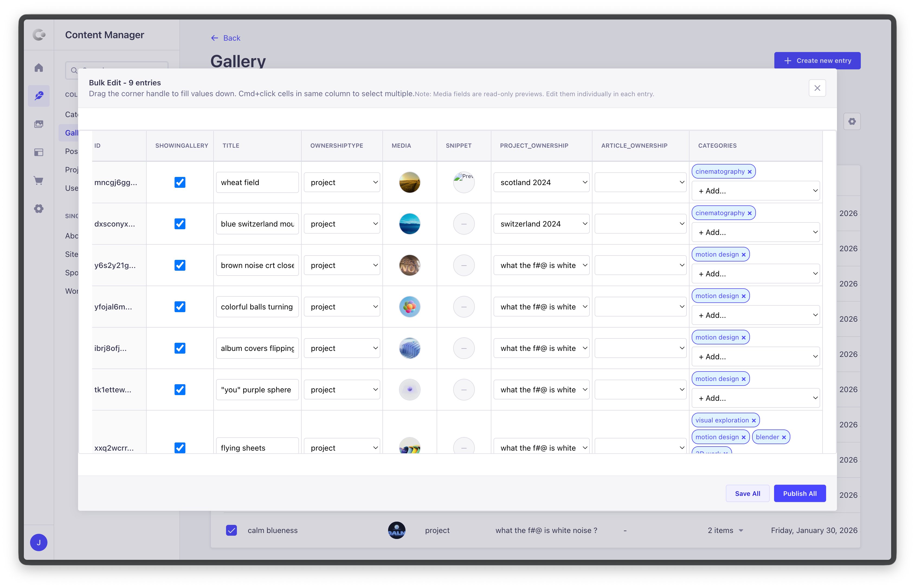Open the Content-Type Builder layout icon
This screenshot has width=915, height=588.
[38, 152]
